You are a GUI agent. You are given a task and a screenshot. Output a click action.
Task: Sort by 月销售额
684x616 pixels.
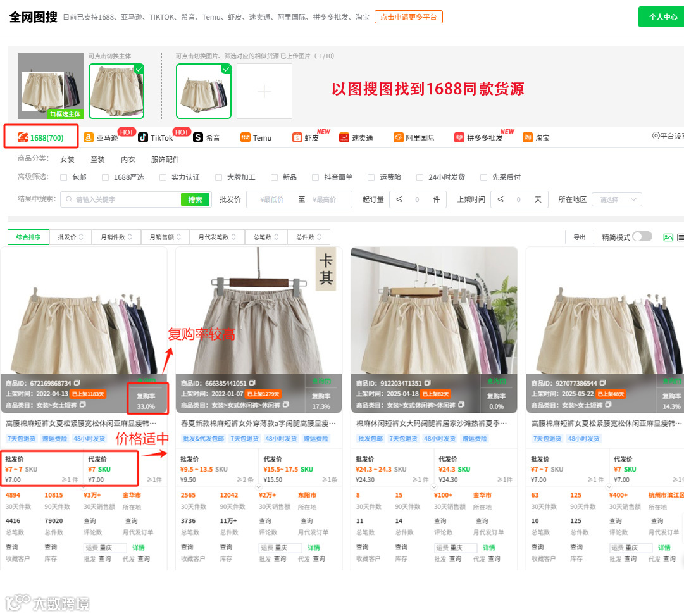(165, 237)
